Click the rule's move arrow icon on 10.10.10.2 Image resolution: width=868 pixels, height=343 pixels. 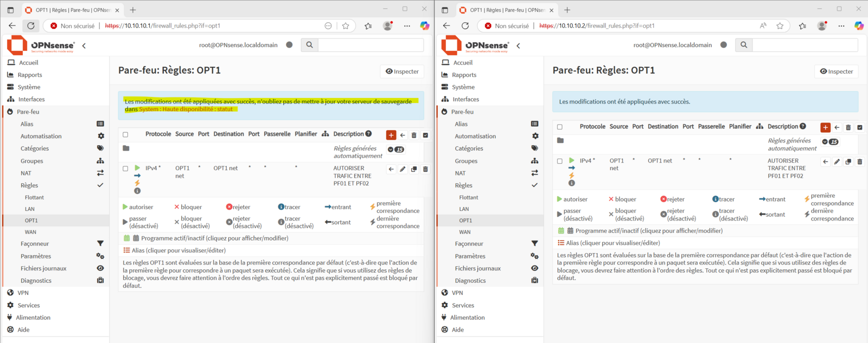point(825,161)
